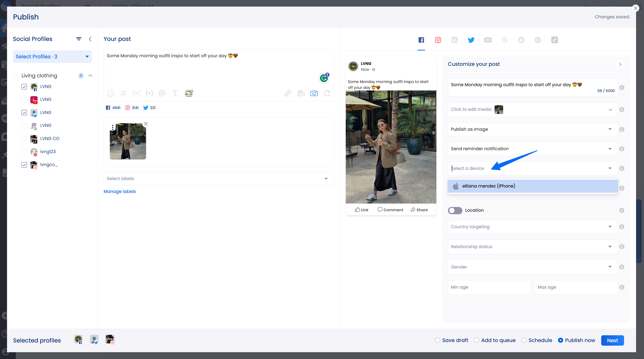The image size is (644, 359).
Task: Filter social profiles with the filter icon
Action: click(x=79, y=39)
